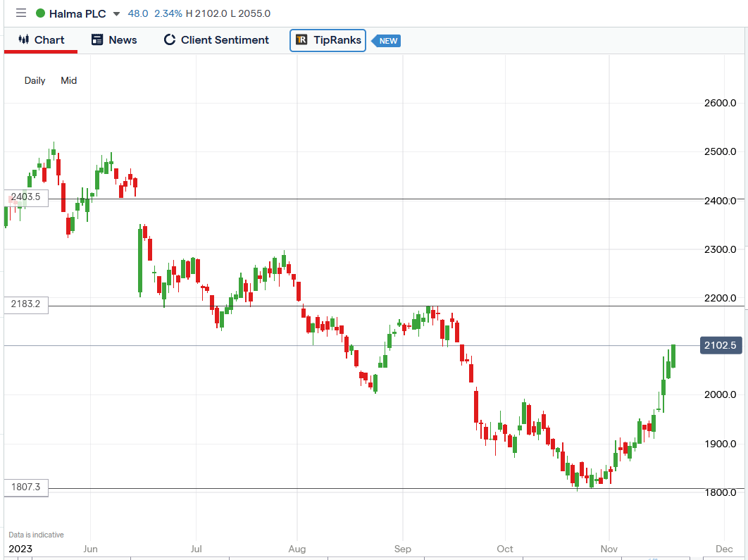Image resolution: width=748 pixels, height=560 pixels.
Task: Click the 1900.0 price axis label
Action: pos(721,444)
